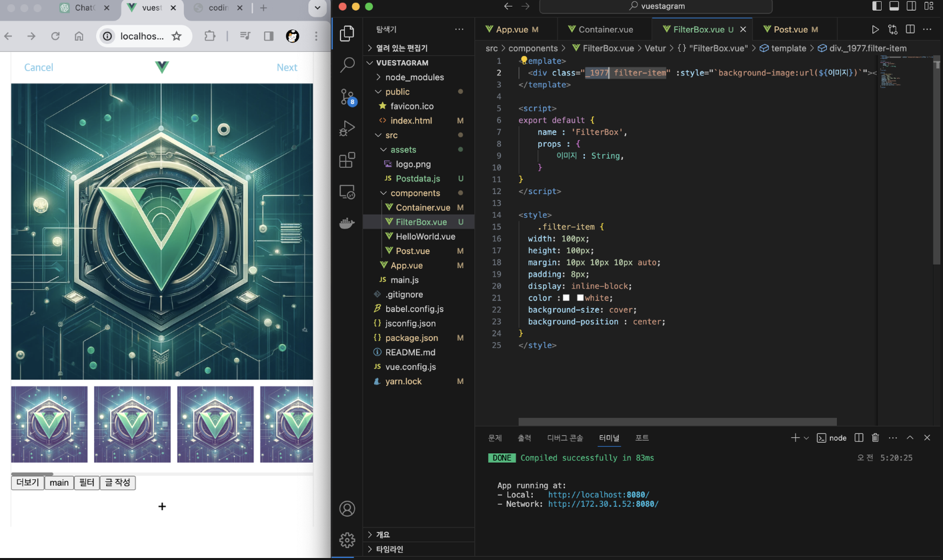Image resolution: width=943 pixels, height=560 pixels.
Task: Open Chrome side panel icon
Action: point(269,36)
